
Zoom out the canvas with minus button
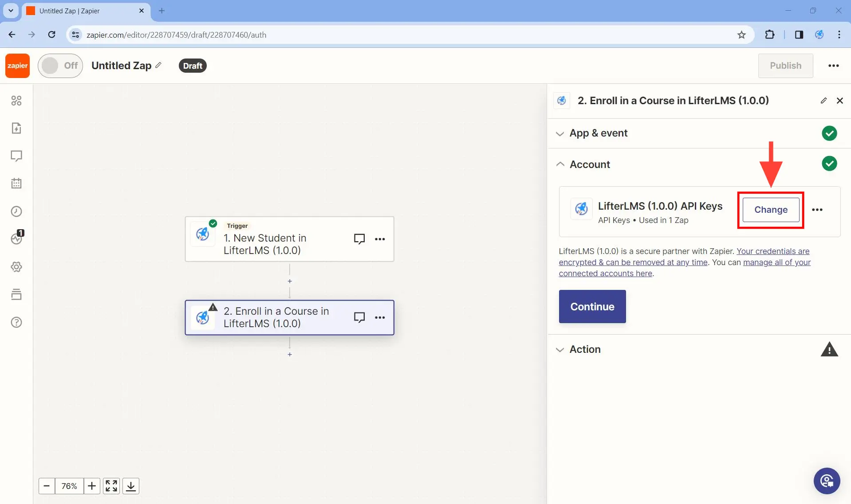click(47, 486)
